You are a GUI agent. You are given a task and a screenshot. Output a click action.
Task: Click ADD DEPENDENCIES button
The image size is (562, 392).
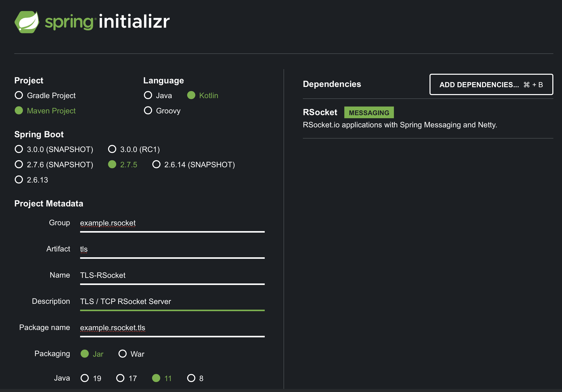(x=491, y=85)
